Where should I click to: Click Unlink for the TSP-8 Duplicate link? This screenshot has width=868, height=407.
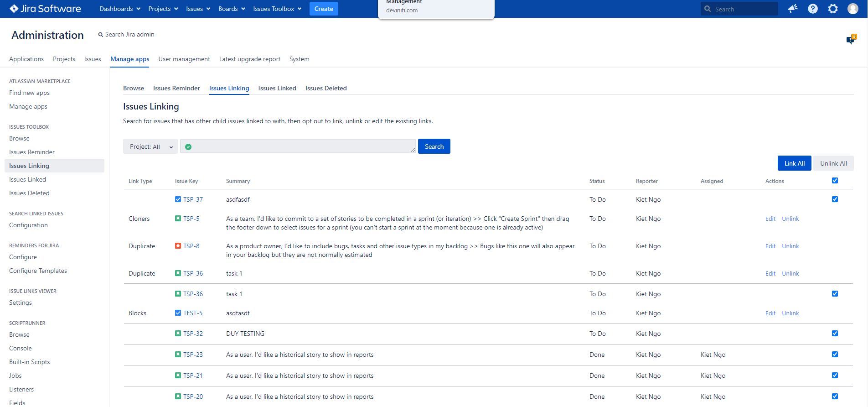pos(790,246)
